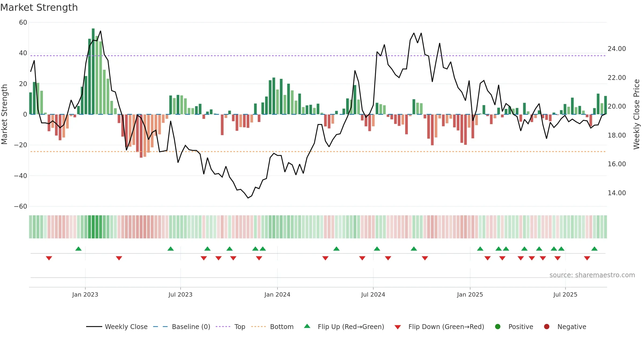Toggle the Weekly Close legend entry
Screen dimensions: 644x362
tap(117, 327)
